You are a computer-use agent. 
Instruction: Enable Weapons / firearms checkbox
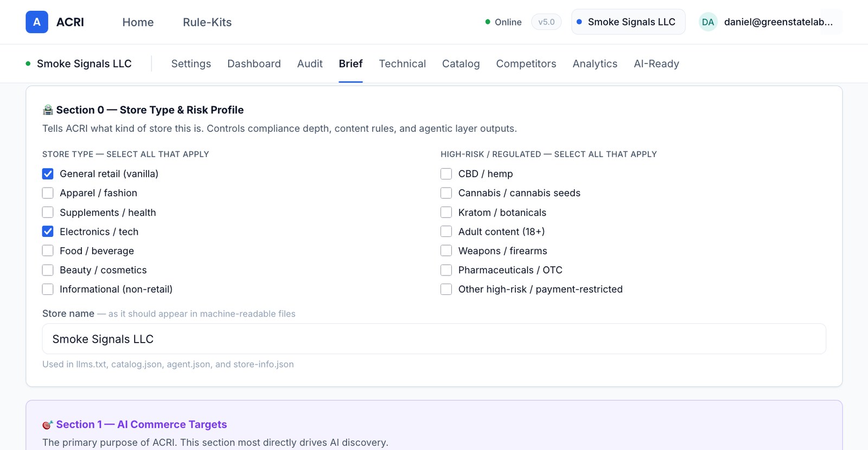pyautogui.click(x=446, y=251)
